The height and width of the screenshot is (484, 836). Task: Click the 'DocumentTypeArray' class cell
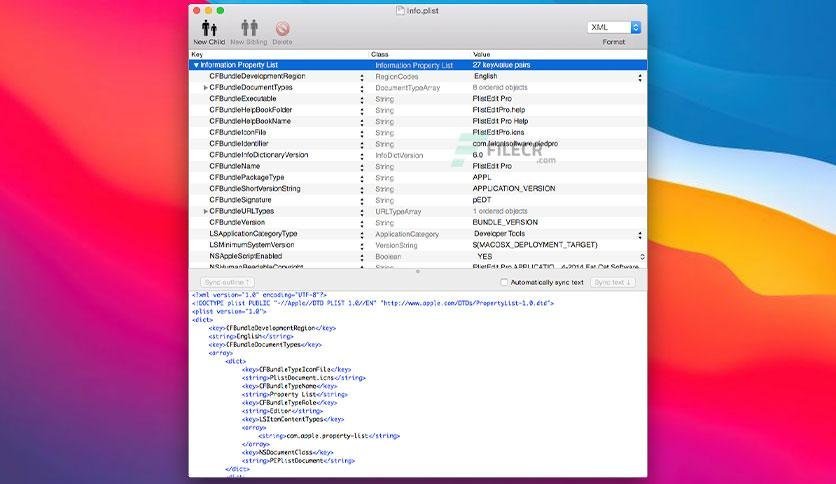(x=407, y=88)
